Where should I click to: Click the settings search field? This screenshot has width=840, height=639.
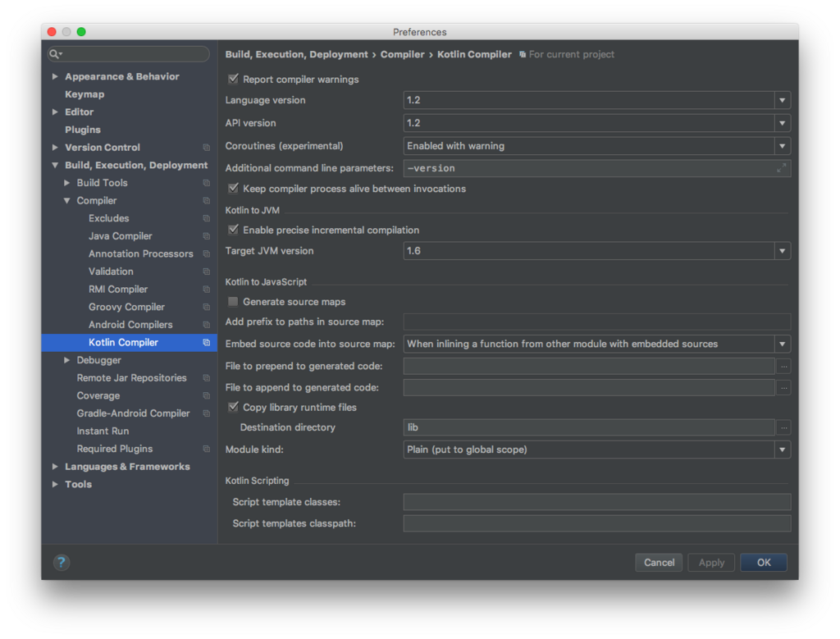pyautogui.click(x=129, y=54)
